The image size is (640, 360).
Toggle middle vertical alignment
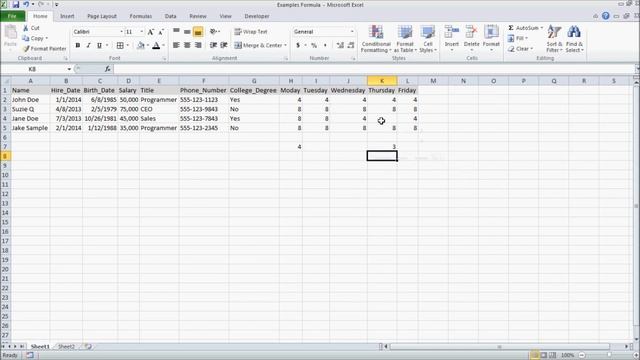pyautogui.click(x=187, y=31)
